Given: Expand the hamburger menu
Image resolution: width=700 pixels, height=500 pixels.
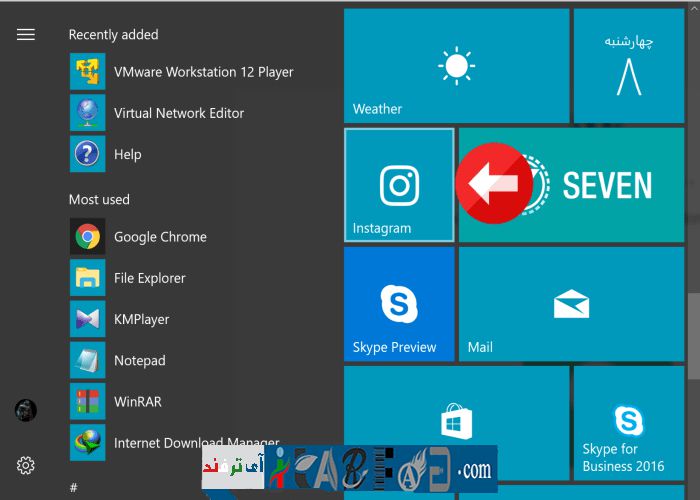Looking at the screenshot, I should pos(26,35).
